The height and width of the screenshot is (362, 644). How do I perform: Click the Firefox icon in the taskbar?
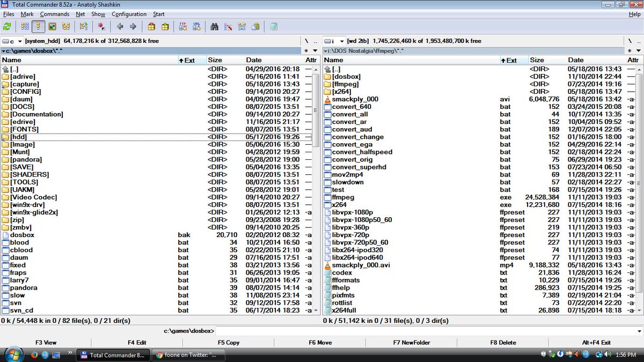tap(34, 354)
